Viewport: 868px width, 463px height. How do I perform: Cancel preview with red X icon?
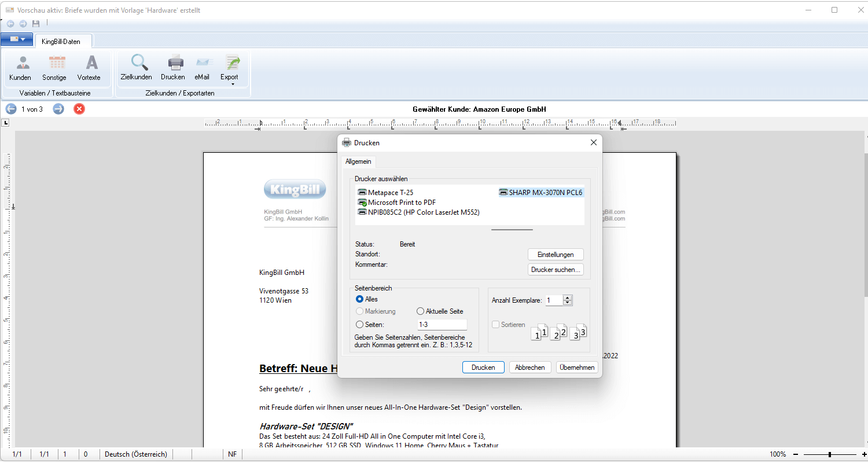click(x=79, y=109)
